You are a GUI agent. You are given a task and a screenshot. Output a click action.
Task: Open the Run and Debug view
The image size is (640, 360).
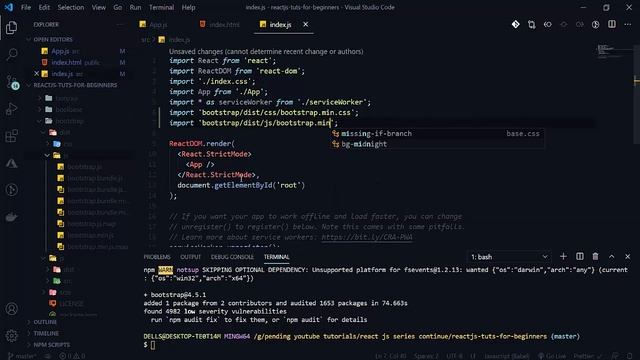[x=11, y=109]
